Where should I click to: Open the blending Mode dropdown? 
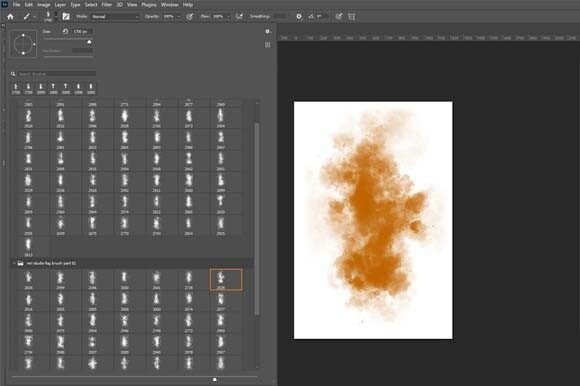(115, 17)
